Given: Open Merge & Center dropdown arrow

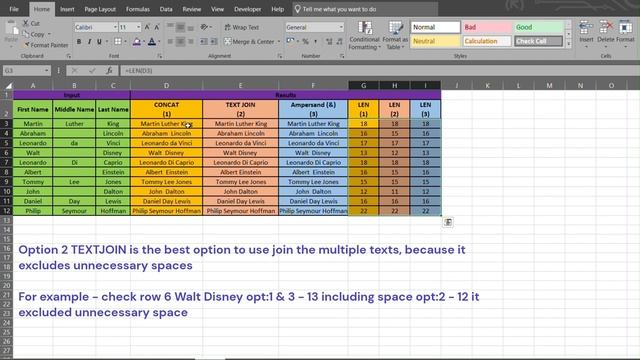Looking at the screenshot, I should click(279, 41).
